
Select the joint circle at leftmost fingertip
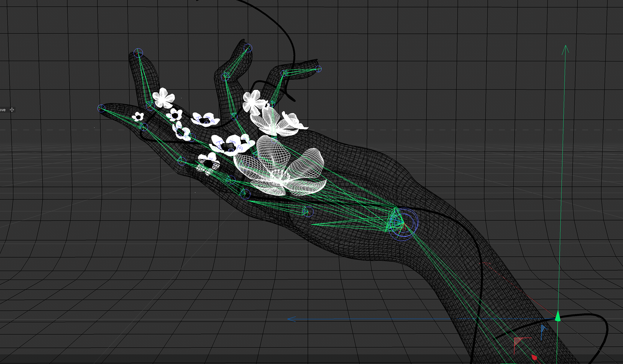tap(102, 108)
